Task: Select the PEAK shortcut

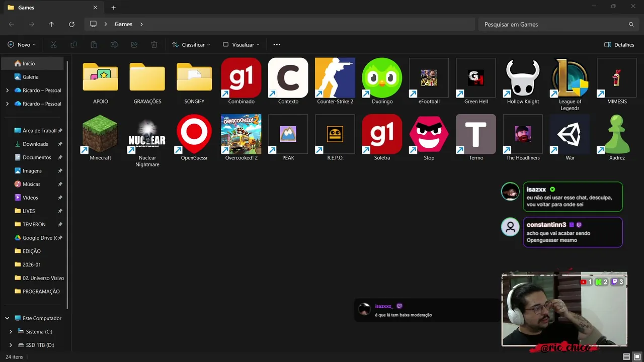Action: click(288, 134)
